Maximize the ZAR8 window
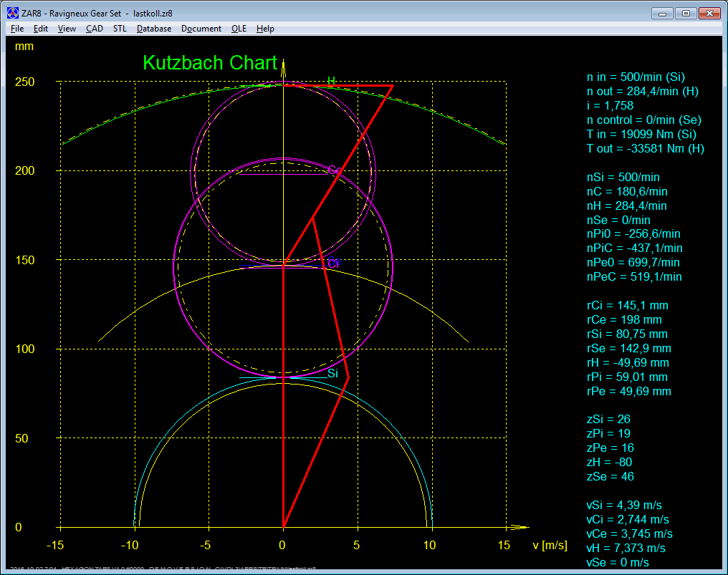The width and height of the screenshot is (728, 575). point(686,13)
